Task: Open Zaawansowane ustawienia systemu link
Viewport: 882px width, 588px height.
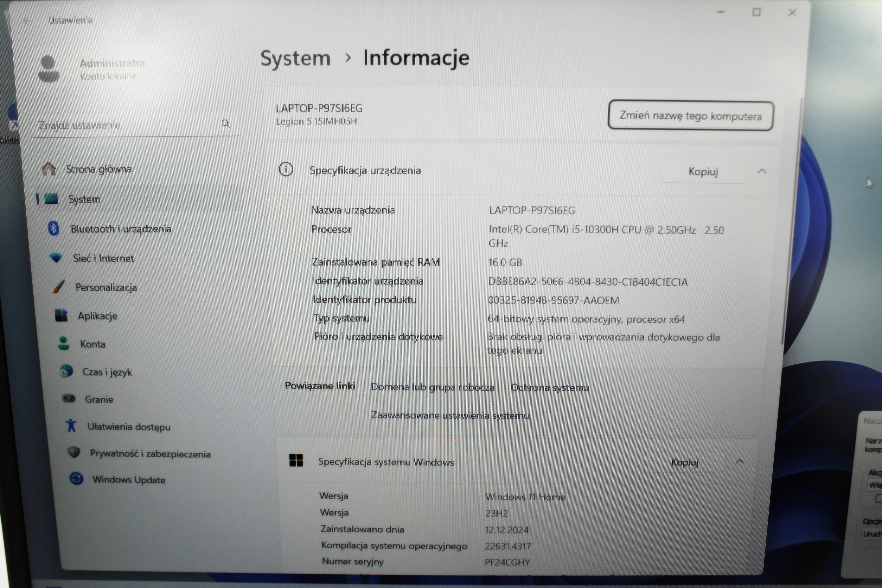Action: click(x=450, y=415)
